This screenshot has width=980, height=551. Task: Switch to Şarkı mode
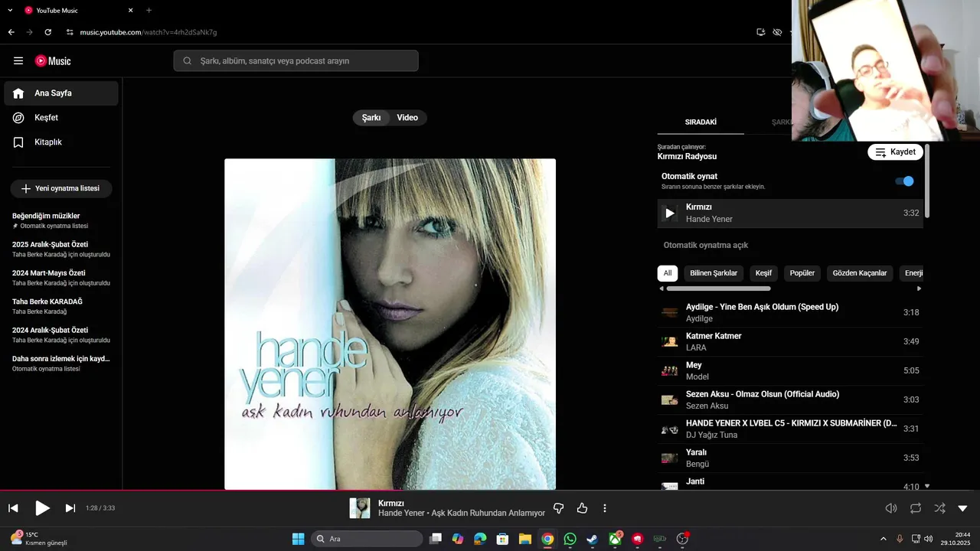(371, 118)
